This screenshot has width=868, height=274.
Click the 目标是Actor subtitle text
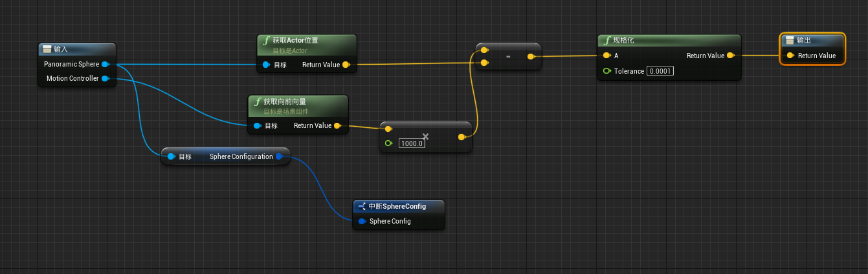[289, 50]
